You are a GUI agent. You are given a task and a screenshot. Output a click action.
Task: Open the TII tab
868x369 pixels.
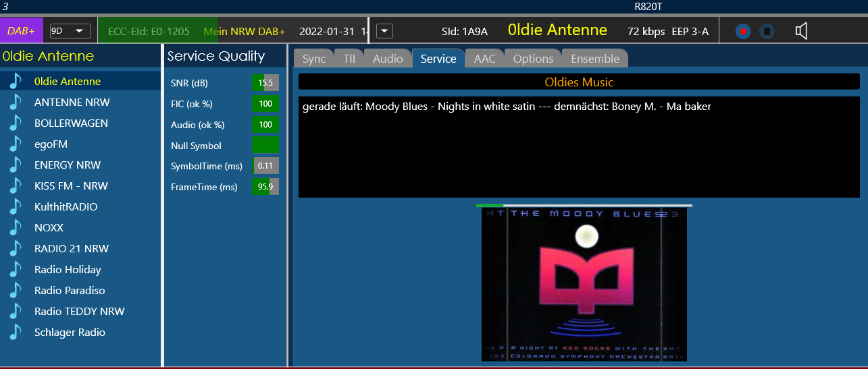[x=349, y=59]
